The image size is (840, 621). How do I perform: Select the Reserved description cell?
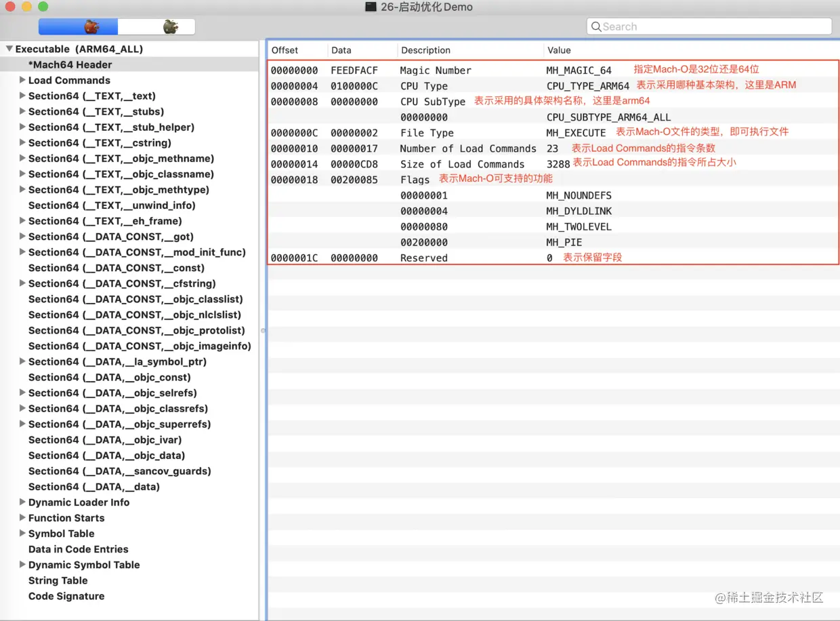pos(423,257)
